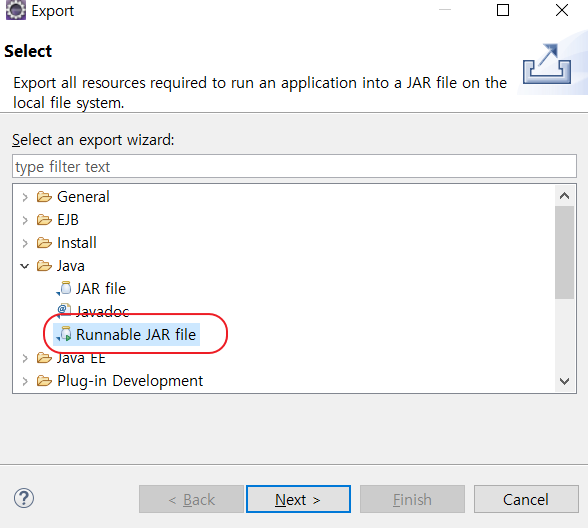Open help with the question mark icon
The image size is (588, 528).
(x=24, y=498)
